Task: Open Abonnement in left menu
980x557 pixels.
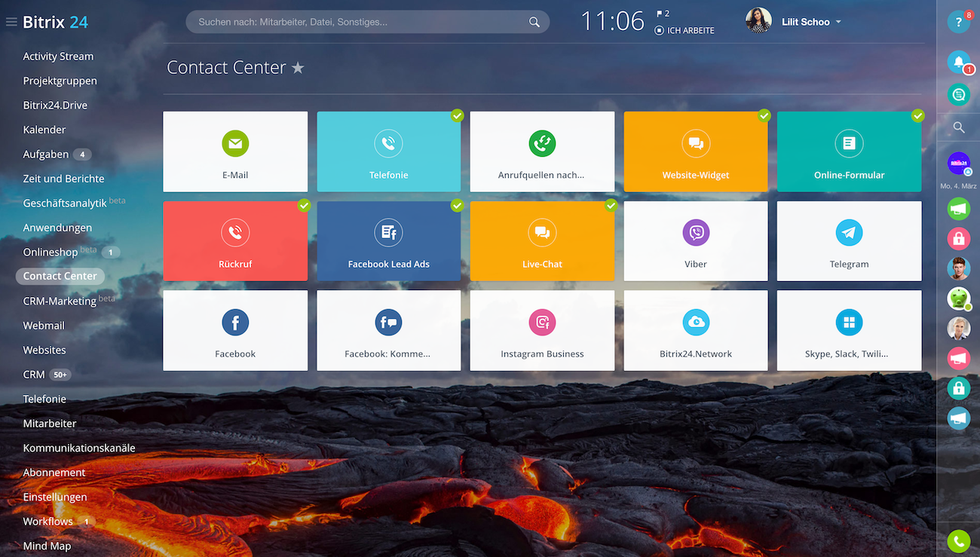Action: [54, 473]
